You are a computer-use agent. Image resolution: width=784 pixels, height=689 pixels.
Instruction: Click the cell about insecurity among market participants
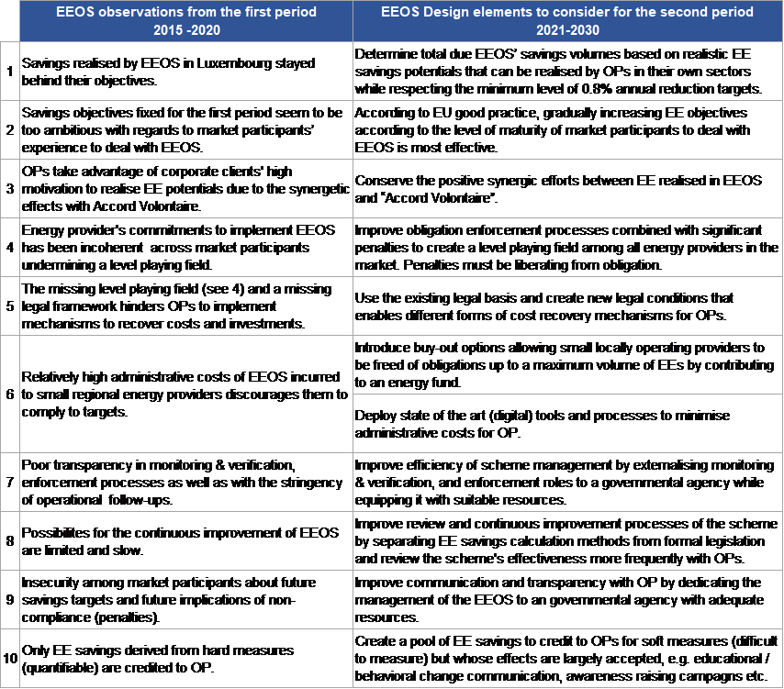point(186,599)
